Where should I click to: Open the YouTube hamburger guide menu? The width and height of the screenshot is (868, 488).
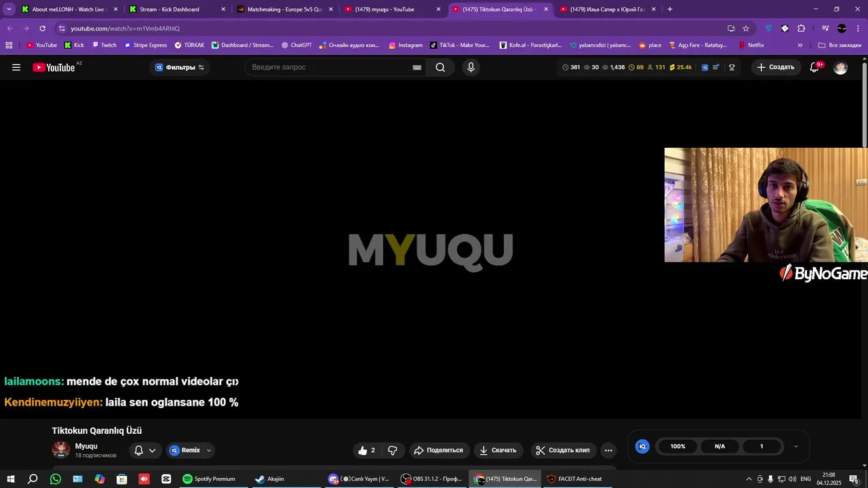(x=16, y=67)
